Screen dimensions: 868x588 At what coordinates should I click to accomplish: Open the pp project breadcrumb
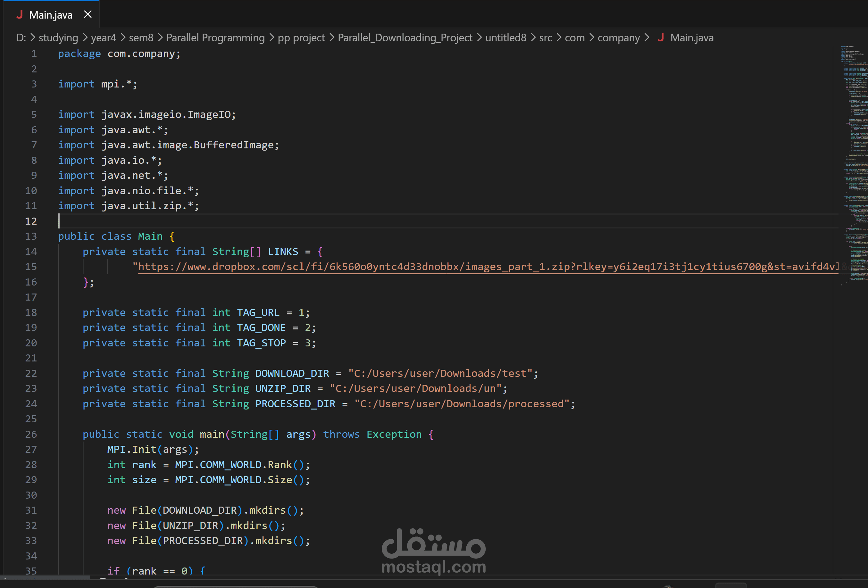(301, 38)
